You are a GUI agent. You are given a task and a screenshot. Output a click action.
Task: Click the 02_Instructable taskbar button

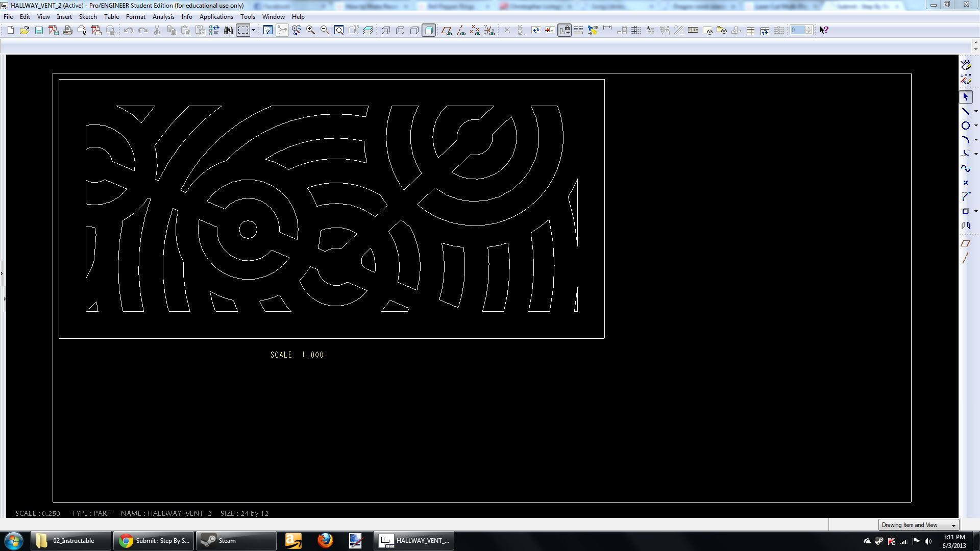71,540
